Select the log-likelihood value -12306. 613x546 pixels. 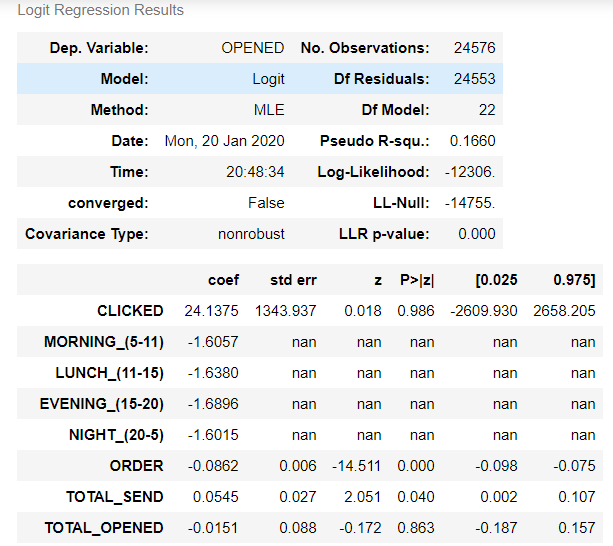[470, 172]
